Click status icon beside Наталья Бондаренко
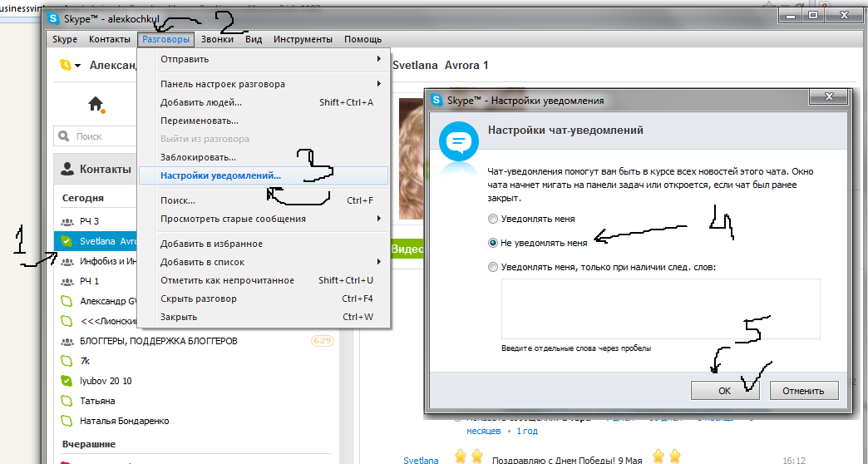Screen dimensions: 868x464 click(x=67, y=421)
